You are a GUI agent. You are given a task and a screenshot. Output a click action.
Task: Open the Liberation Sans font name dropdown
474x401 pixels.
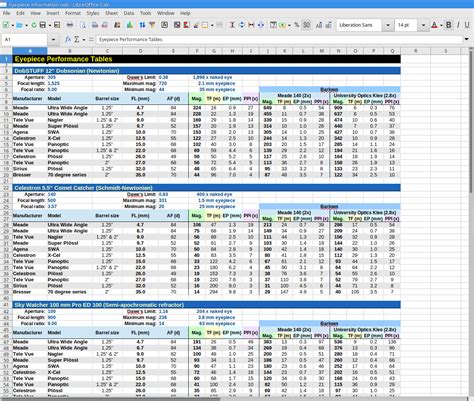[x=388, y=25]
